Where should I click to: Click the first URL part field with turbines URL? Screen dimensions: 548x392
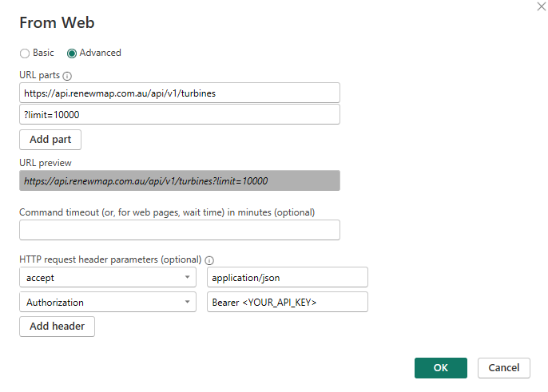point(180,93)
